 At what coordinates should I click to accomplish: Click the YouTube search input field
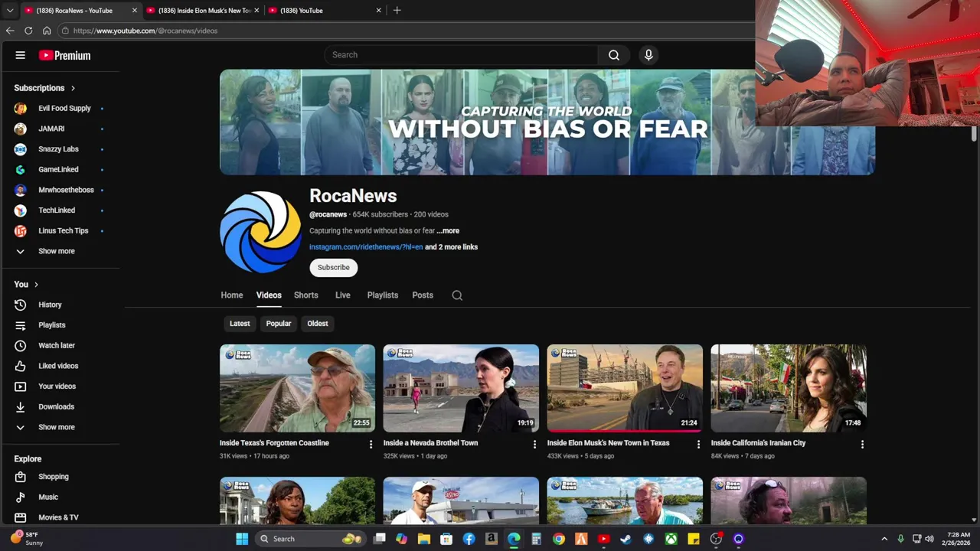pyautogui.click(x=462, y=55)
